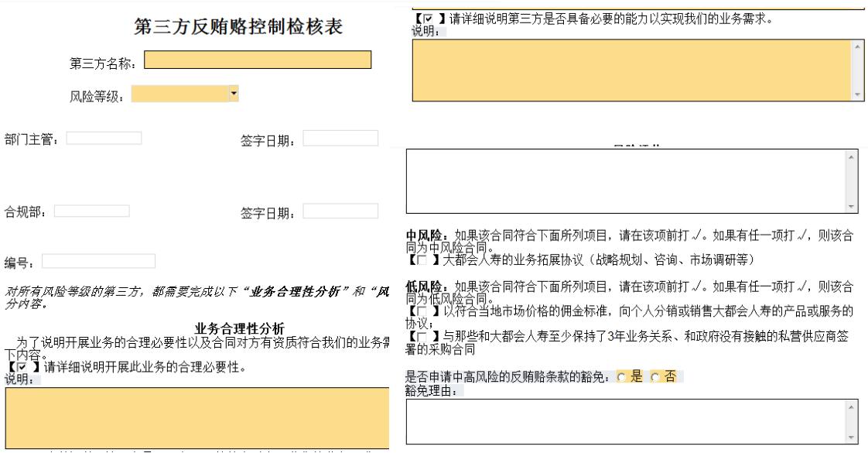The height and width of the screenshot is (453, 868).
Task: Click the 部门主管 label
Action: (32, 139)
